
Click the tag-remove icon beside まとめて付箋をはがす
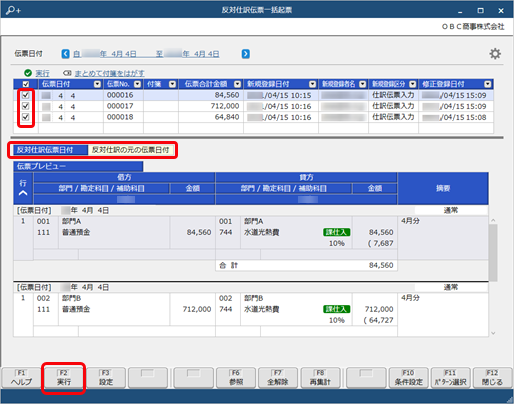tap(67, 73)
